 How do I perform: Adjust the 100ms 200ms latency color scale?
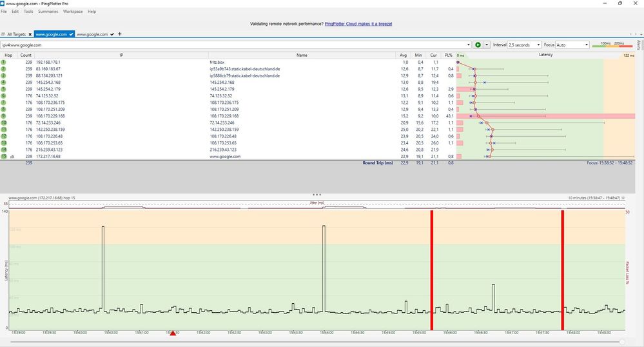click(612, 45)
